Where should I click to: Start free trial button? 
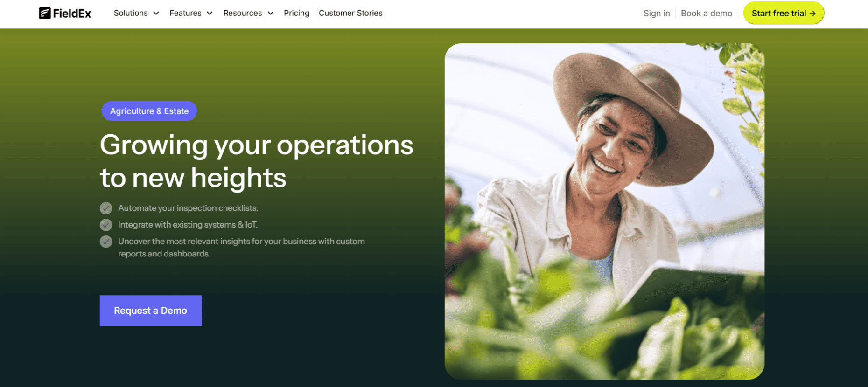784,13
